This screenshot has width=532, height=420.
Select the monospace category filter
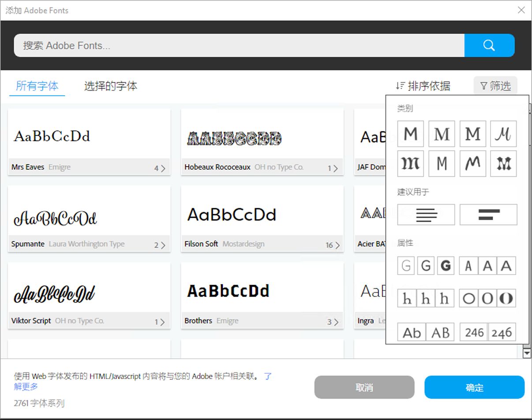pos(442,164)
